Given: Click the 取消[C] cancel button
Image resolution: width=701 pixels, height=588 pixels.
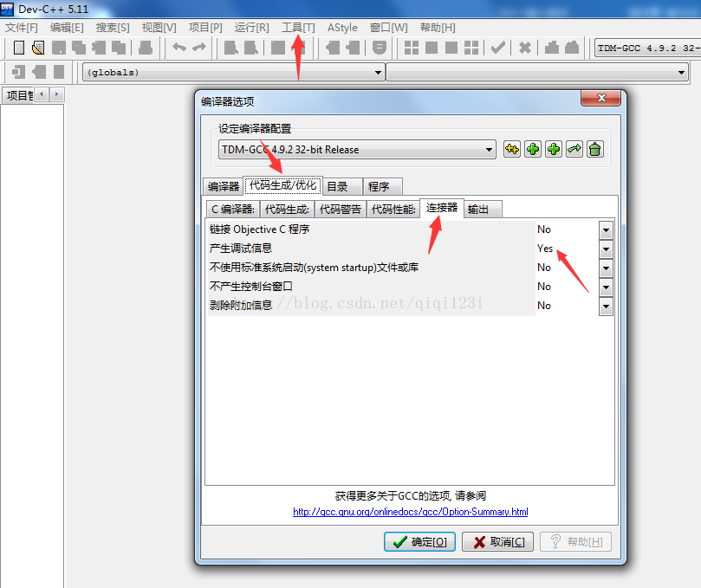Looking at the screenshot, I should coord(497,541).
